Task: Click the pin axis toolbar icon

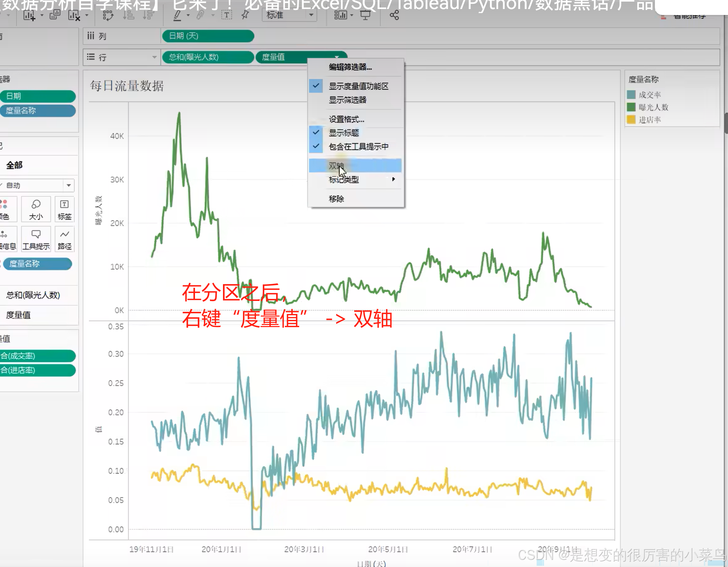Action: 245,15
